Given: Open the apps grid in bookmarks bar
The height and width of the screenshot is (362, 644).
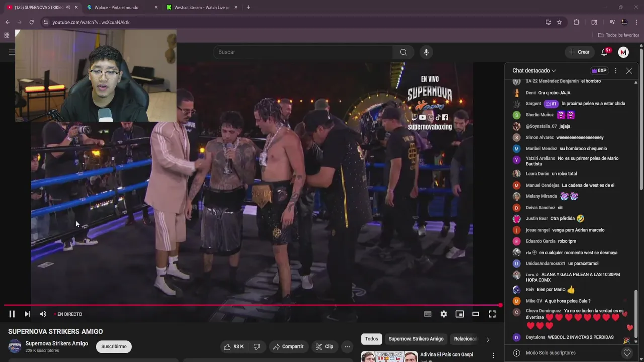Looking at the screenshot, I should coord(7,35).
